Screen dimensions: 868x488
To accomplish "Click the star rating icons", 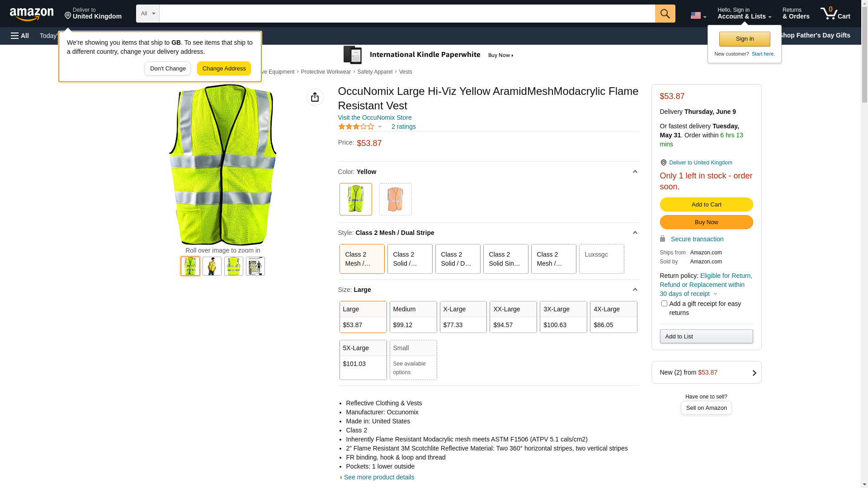I will pyautogui.click(x=356, y=127).
